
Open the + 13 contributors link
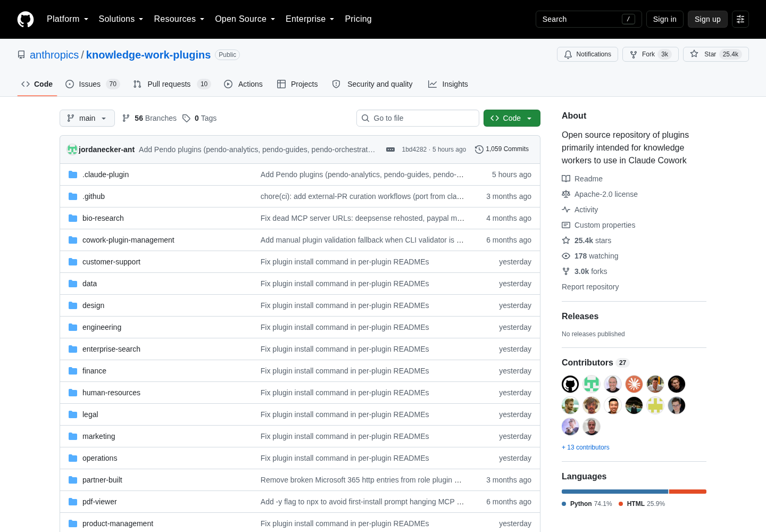586,447
